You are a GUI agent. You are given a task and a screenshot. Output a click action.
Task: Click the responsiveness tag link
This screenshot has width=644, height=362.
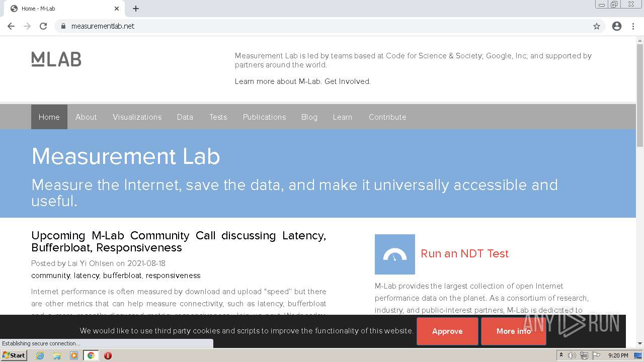(x=173, y=276)
